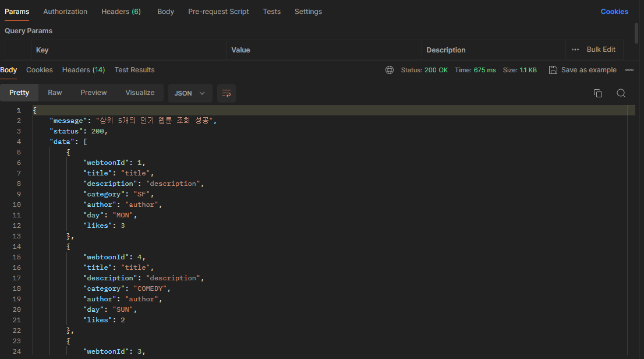Click the "status": 200 line
The image size is (644, 359).
coord(79,131)
